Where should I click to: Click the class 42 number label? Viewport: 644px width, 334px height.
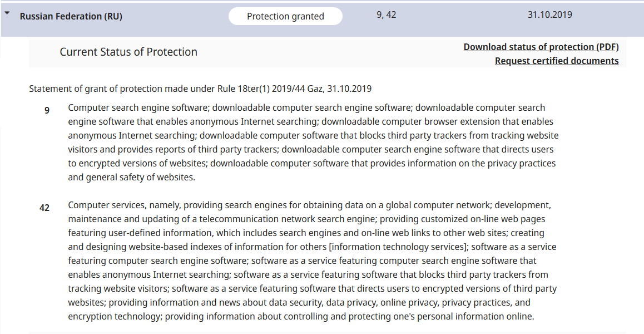(44, 208)
